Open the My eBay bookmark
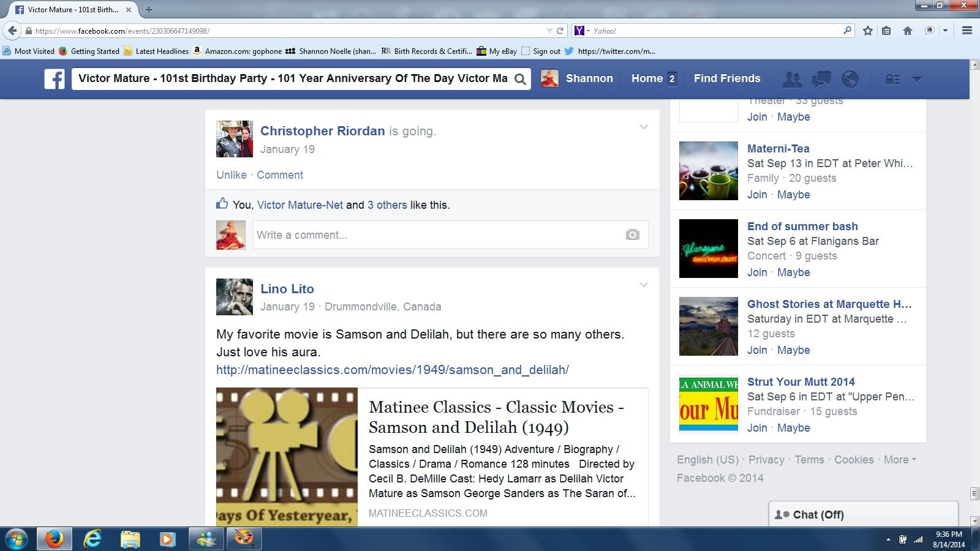Image resolution: width=980 pixels, height=551 pixels. pos(497,51)
